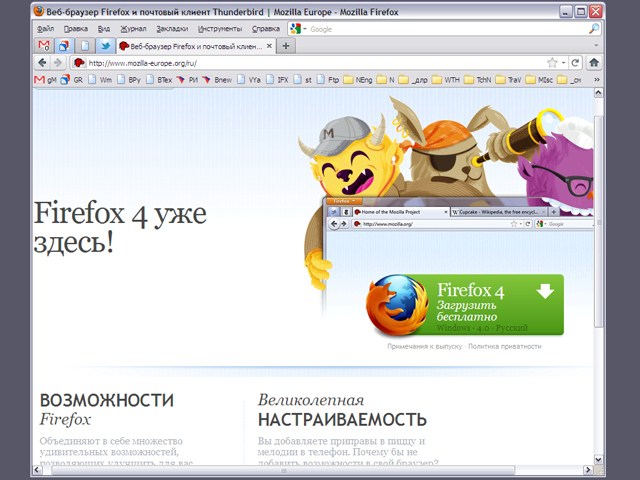Open the list all tabs dropdown
This screenshot has width=640, height=480.
596,45
